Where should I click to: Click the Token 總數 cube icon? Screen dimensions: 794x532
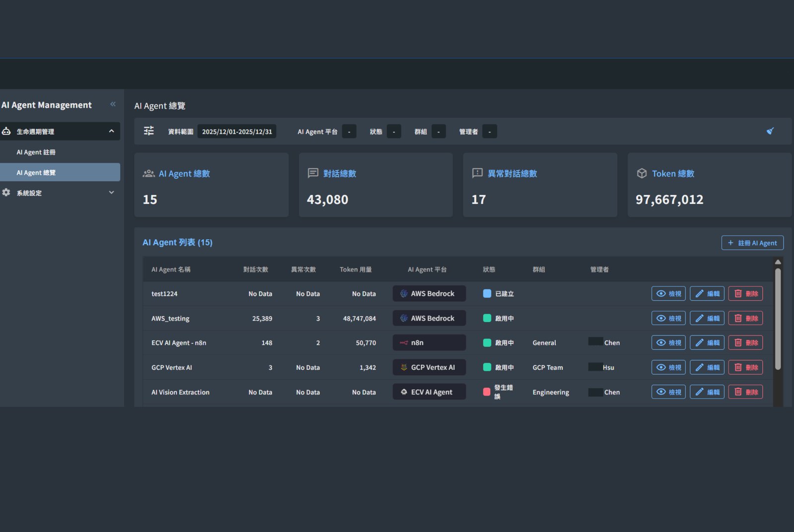click(x=642, y=174)
